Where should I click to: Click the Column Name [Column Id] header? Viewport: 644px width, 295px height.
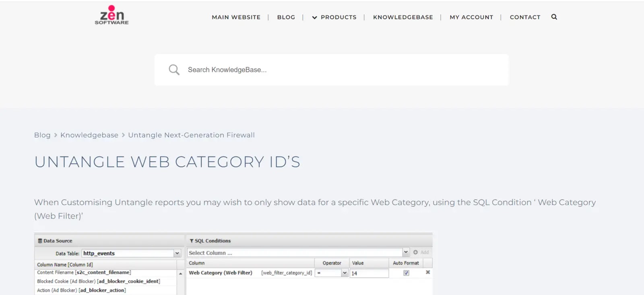(x=105, y=264)
